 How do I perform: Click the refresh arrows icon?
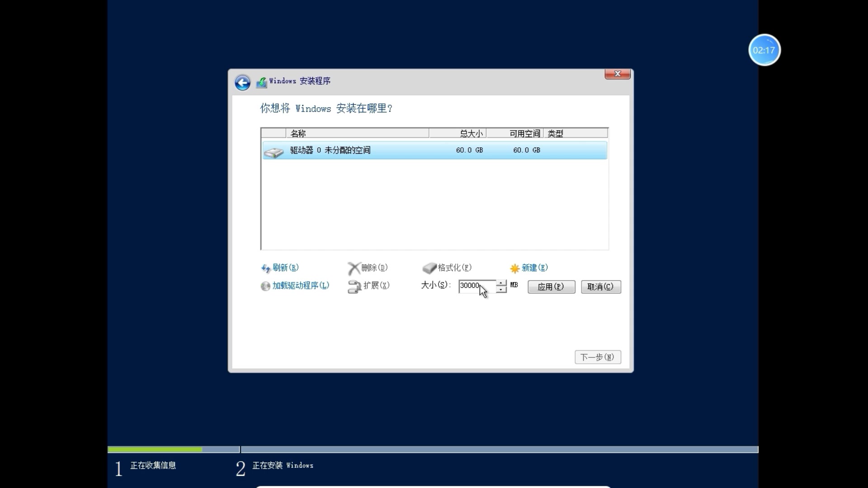tap(265, 268)
